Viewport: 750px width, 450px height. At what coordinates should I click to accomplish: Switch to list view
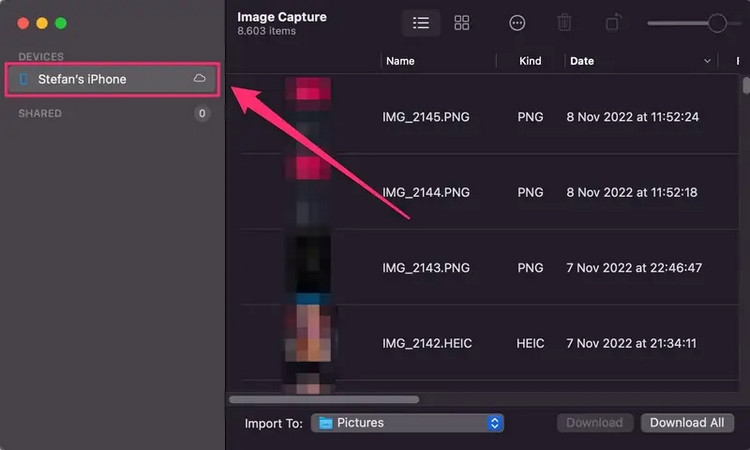(x=421, y=22)
